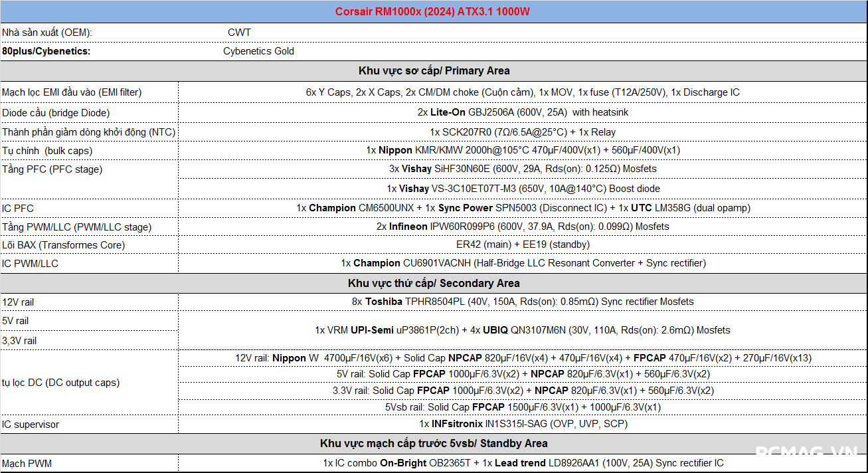Click the 'Khu vực sơ cấp/ Primary Area' header
Image resolution: width=868 pixels, height=473 pixels.
click(434, 70)
